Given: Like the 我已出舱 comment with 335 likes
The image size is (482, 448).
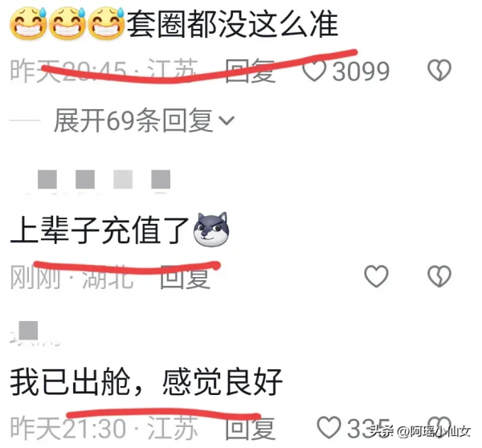Looking at the screenshot, I should click(329, 427).
